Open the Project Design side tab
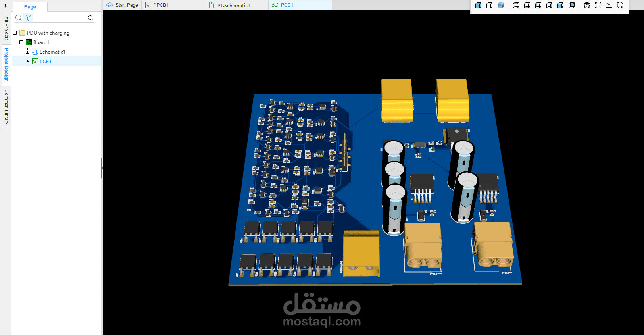Screen dimensions: 644x335 [x=6, y=65]
